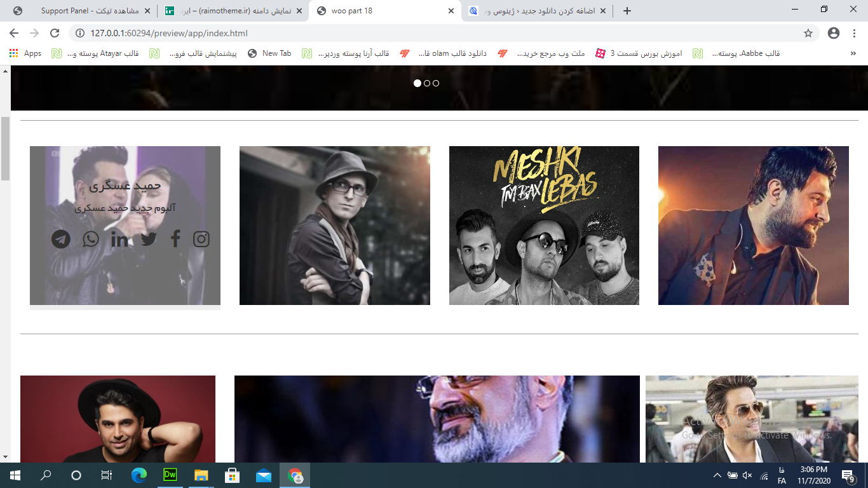Image resolution: width=868 pixels, height=488 pixels.
Task: Open the Telegram social icon on the card
Action: coord(61,239)
